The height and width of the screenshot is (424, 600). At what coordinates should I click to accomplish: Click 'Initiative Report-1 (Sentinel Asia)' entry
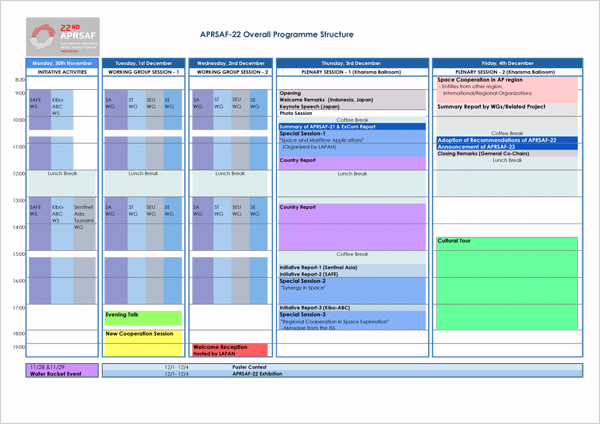(x=318, y=267)
